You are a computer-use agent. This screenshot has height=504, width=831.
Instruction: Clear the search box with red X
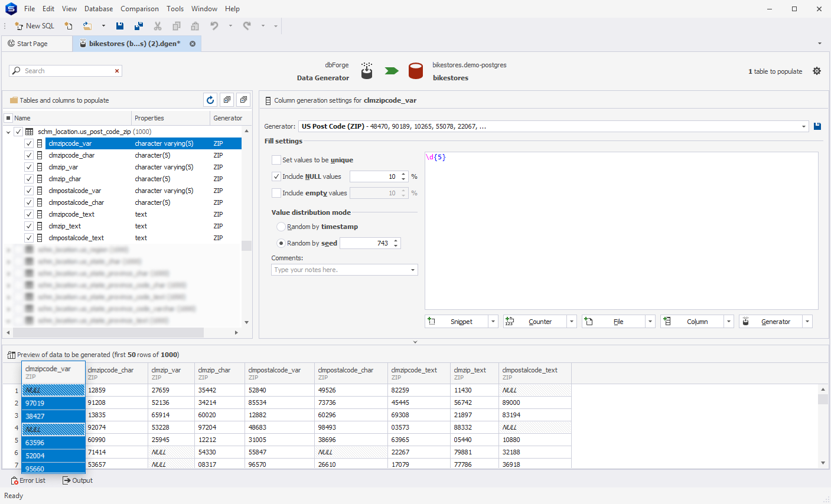tap(117, 71)
